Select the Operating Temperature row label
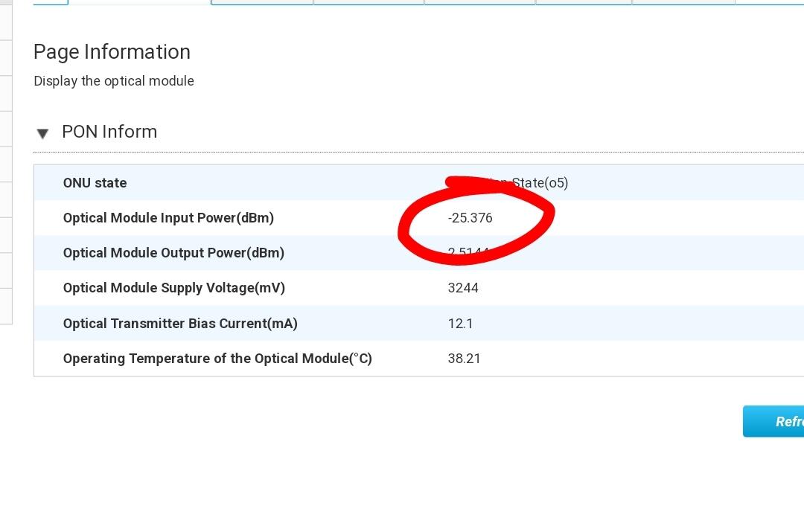Screen dimensions: 804x532 [x=217, y=359]
